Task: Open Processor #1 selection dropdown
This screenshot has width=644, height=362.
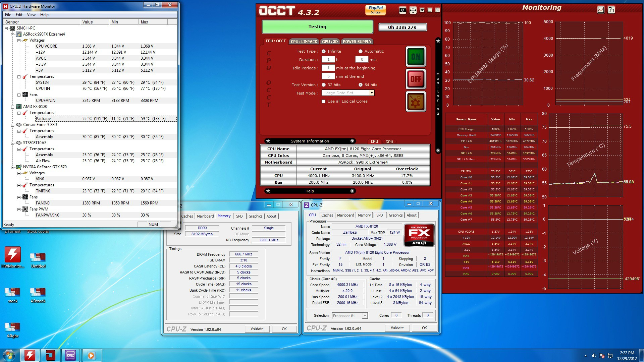Action: click(350, 316)
